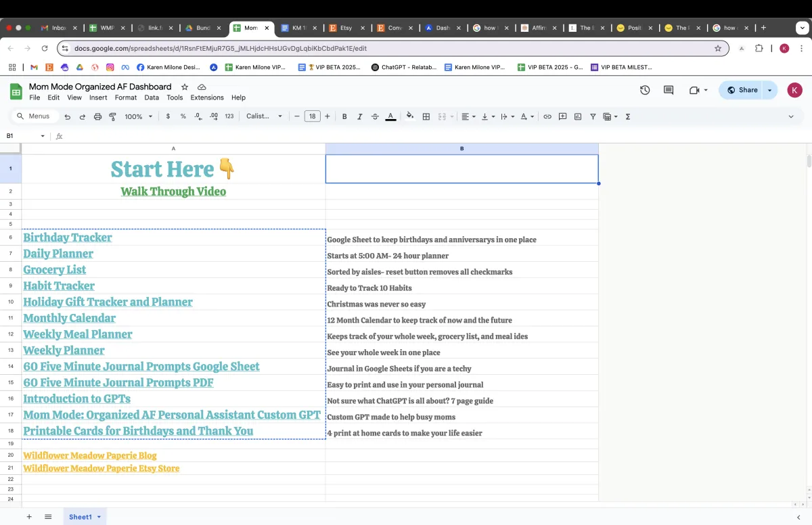Click the Share button
Viewport: 812px width, 525px height.
[x=742, y=90]
